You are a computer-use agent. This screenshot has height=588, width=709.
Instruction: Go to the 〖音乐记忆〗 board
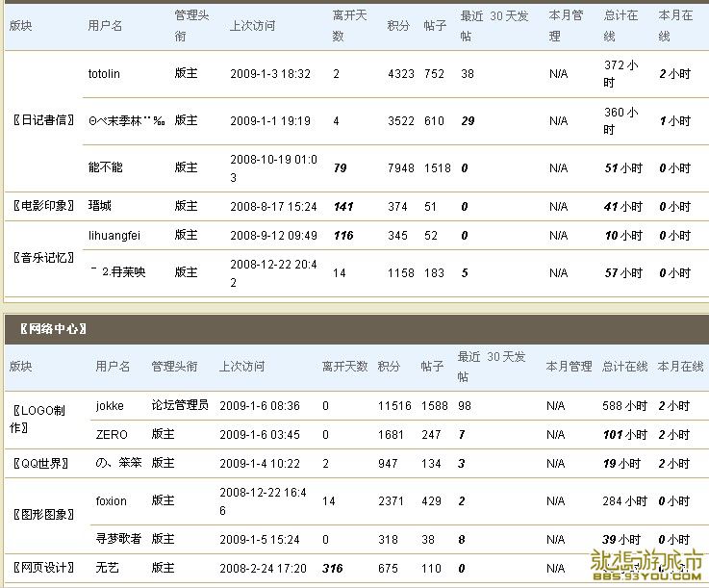click(42, 257)
